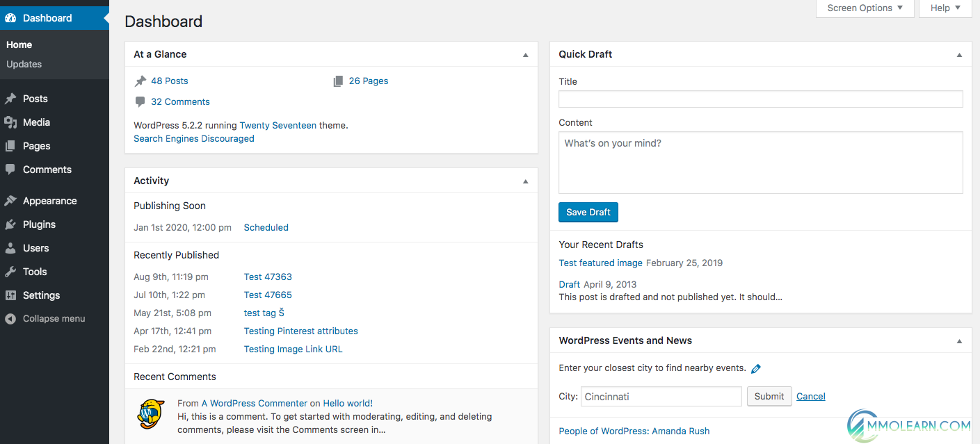Click the Save Draft button
The image size is (980, 444).
(x=588, y=212)
